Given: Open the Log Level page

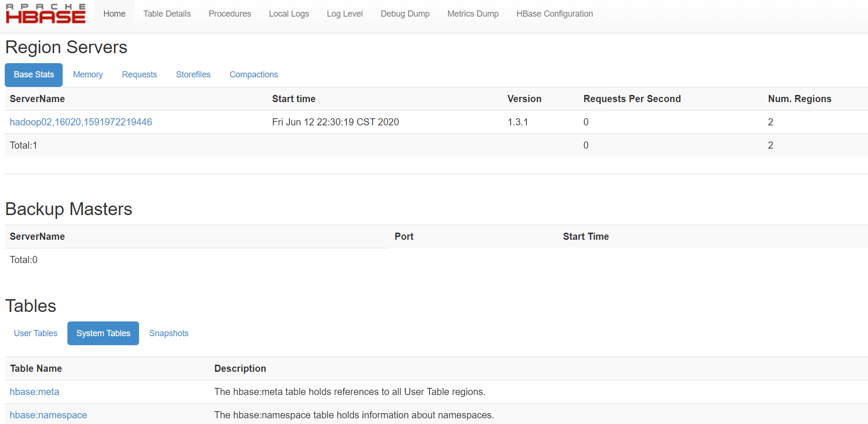Looking at the screenshot, I should (345, 14).
